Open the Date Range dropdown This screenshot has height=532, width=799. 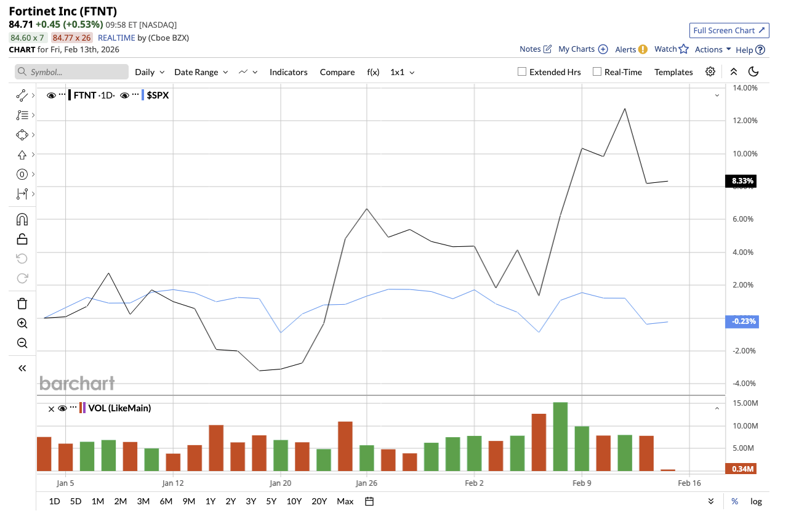click(x=201, y=72)
